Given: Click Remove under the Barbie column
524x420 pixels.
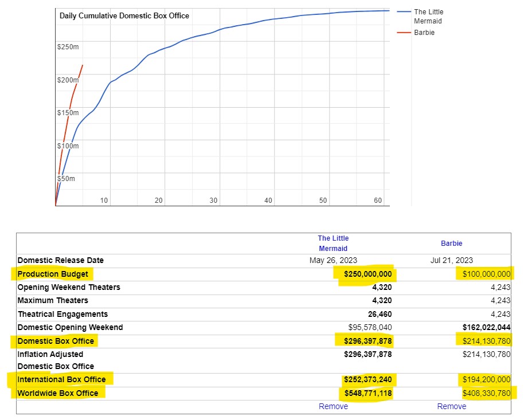Looking at the screenshot, I should point(452,406).
